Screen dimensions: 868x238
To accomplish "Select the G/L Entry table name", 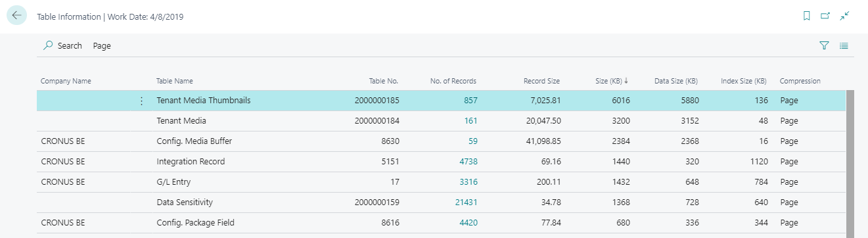I will [173, 182].
